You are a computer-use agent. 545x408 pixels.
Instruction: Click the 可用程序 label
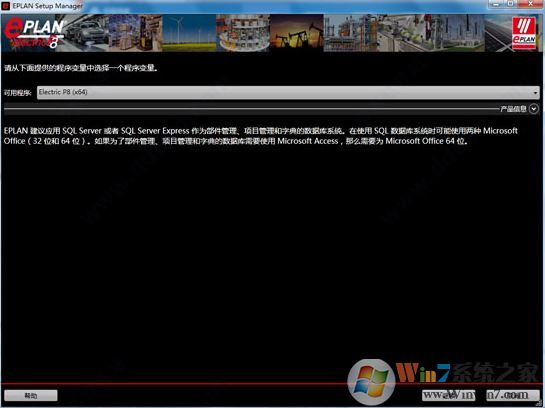tap(17, 93)
